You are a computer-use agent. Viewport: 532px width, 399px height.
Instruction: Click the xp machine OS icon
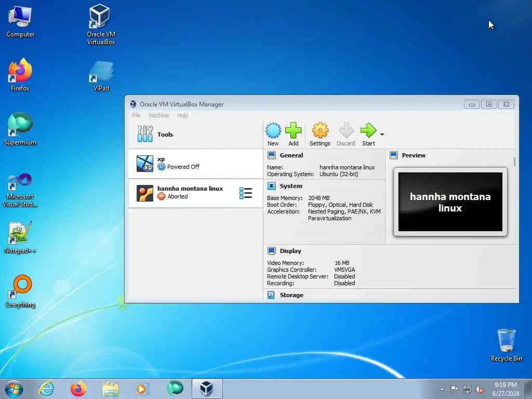point(144,164)
